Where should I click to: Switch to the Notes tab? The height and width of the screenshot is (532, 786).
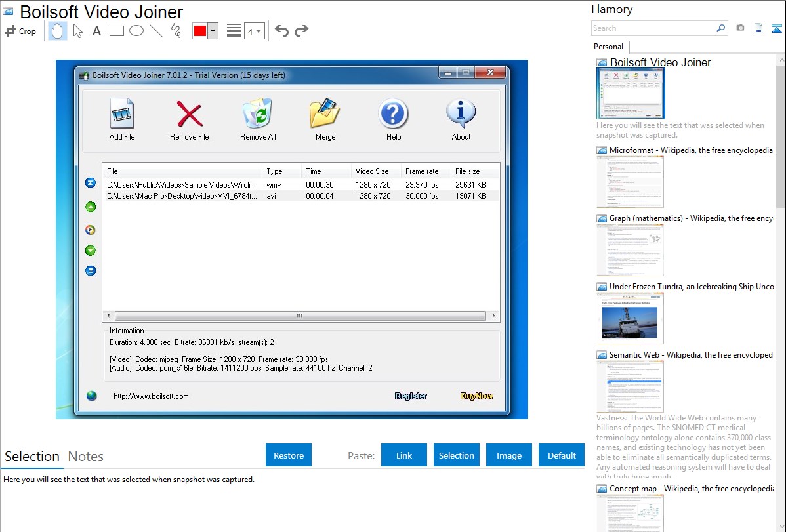click(86, 457)
